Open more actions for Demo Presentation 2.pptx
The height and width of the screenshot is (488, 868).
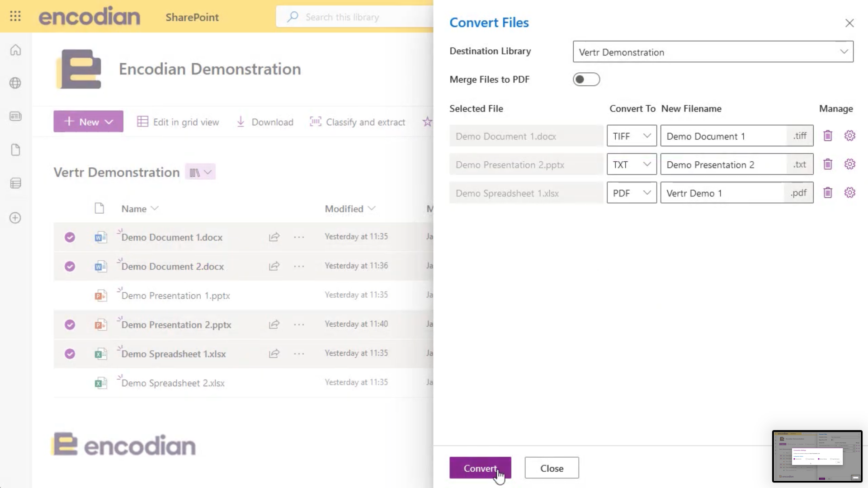[299, 324]
